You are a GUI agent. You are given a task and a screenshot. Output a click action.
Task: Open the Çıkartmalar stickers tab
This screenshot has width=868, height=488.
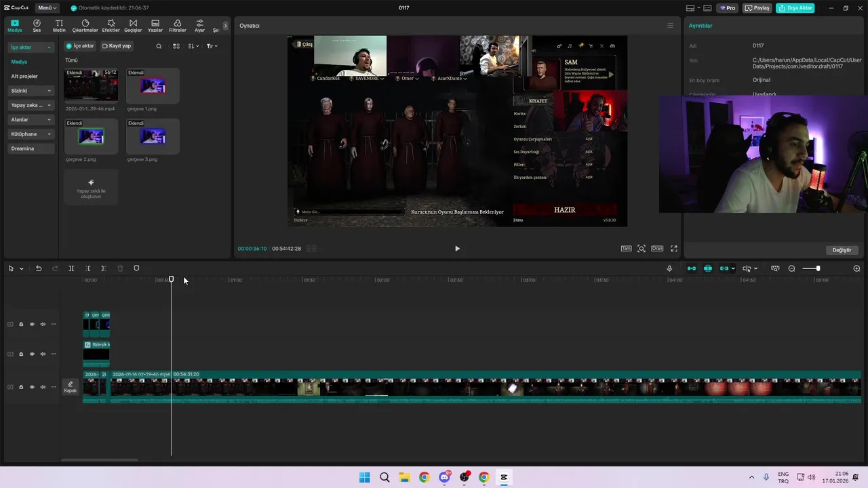pos(85,26)
